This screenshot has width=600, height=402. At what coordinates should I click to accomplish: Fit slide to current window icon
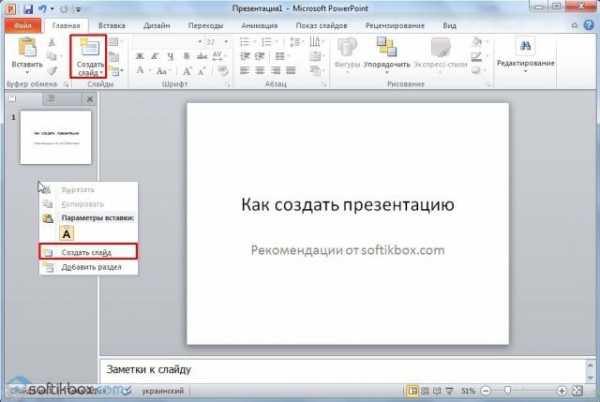point(577,391)
